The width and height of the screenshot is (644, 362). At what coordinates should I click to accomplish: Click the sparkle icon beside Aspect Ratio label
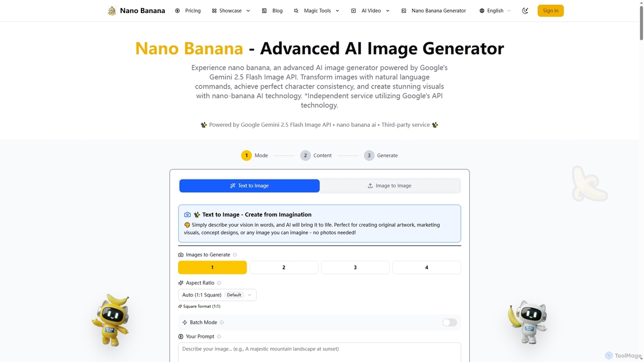tap(181, 283)
